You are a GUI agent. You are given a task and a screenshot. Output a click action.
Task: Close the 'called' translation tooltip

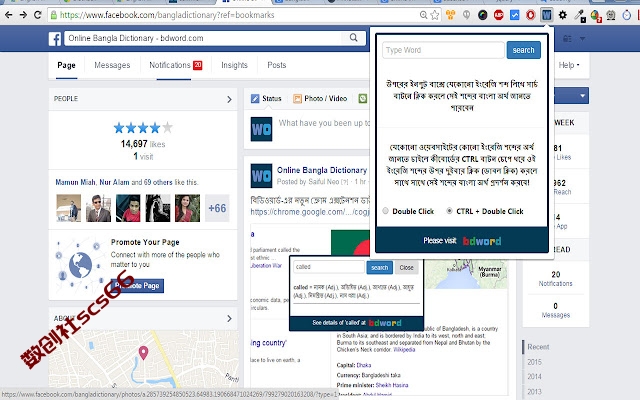pyautogui.click(x=406, y=267)
